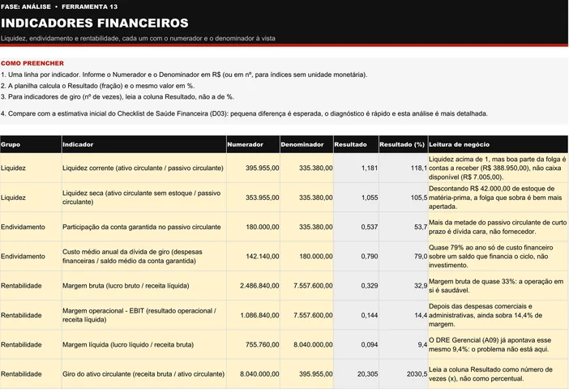Click result cell 1,181
The width and height of the screenshot is (569, 392).
(x=356, y=168)
